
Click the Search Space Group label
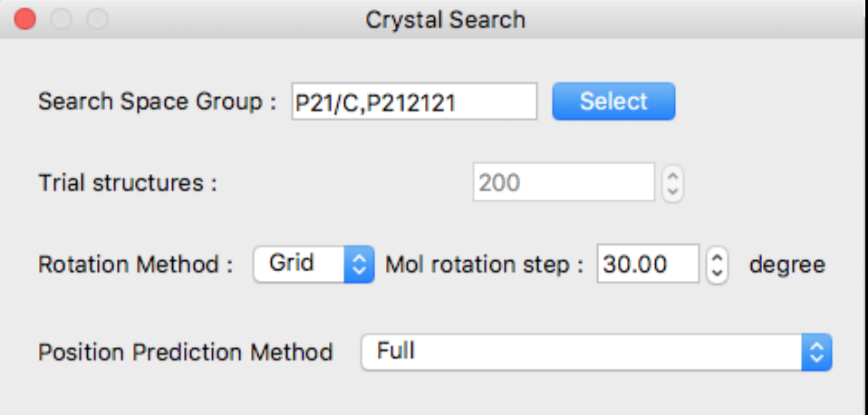(x=158, y=101)
